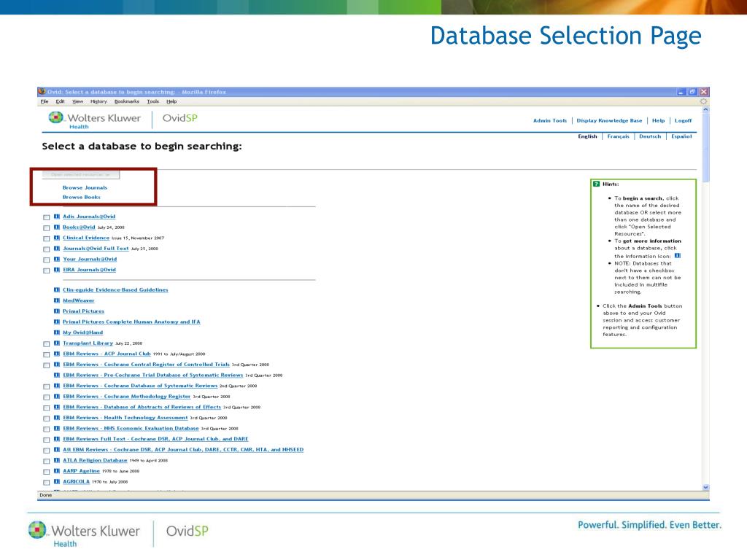This screenshot has width=747, height=560.
Task: Click info icon beside Database of Abstracts of Reviews
Action: pyautogui.click(x=57, y=407)
